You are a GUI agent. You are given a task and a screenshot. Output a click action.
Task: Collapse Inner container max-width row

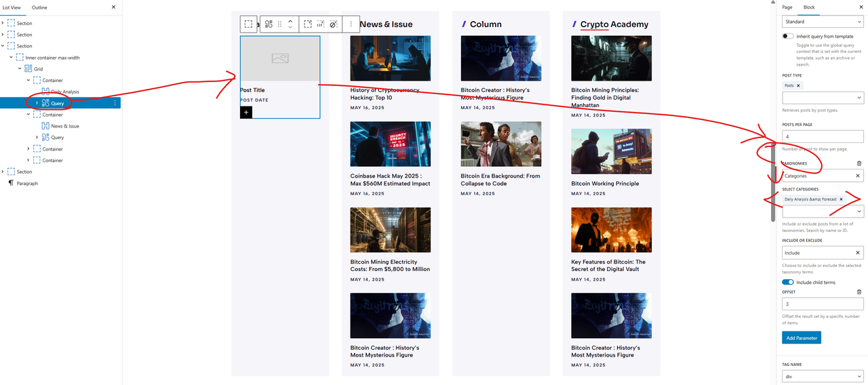pyautogui.click(x=12, y=58)
